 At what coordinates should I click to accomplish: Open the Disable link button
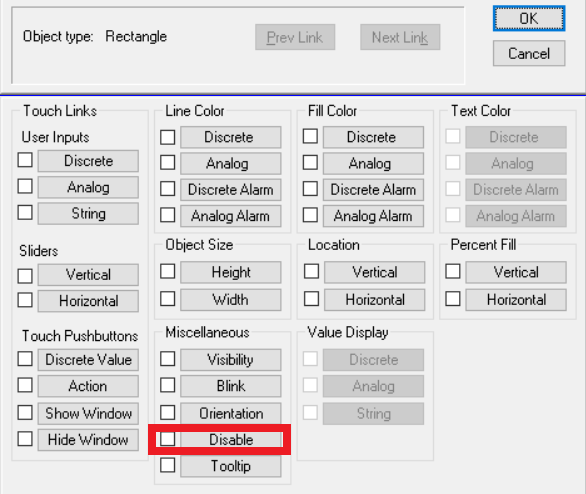coord(231,440)
